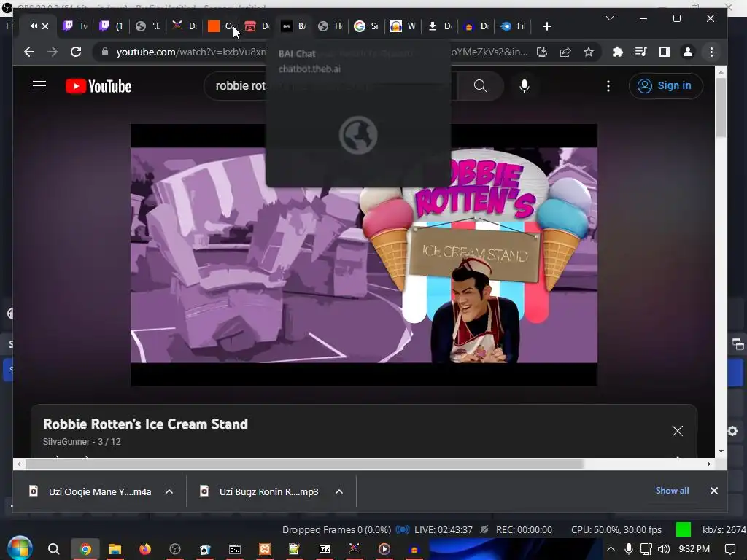Open the YouTube hamburger guide menu
This screenshot has height=560, width=747.
39,86
